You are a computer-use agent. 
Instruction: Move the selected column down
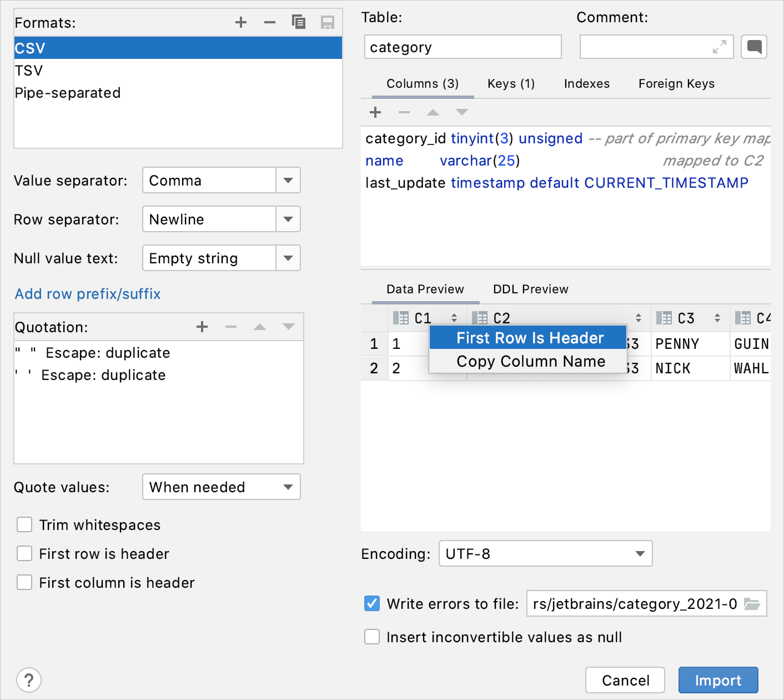(461, 112)
